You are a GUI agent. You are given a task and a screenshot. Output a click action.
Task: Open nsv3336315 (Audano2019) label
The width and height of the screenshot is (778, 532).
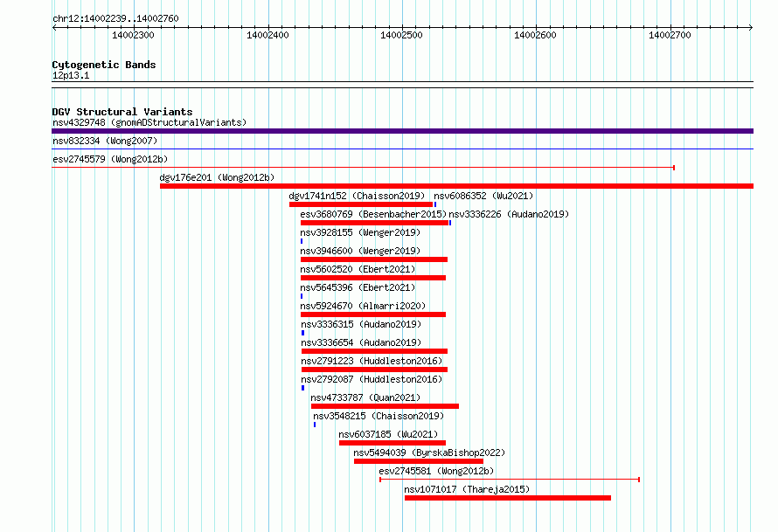pyautogui.click(x=361, y=324)
